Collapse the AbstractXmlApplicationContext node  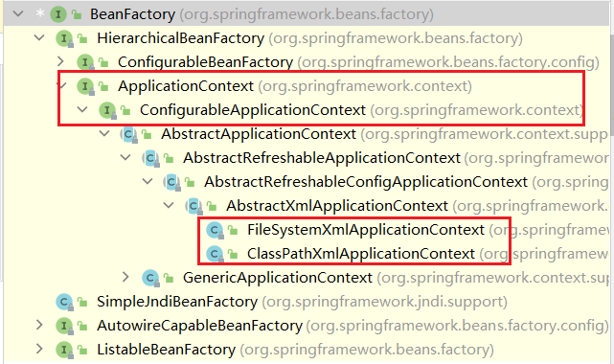coord(169,205)
